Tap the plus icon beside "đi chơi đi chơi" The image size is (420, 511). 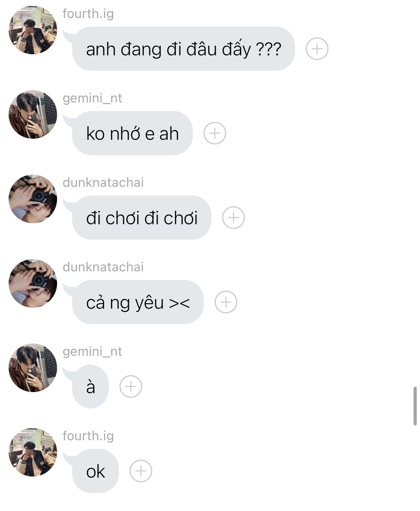pyautogui.click(x=233, y=218)
